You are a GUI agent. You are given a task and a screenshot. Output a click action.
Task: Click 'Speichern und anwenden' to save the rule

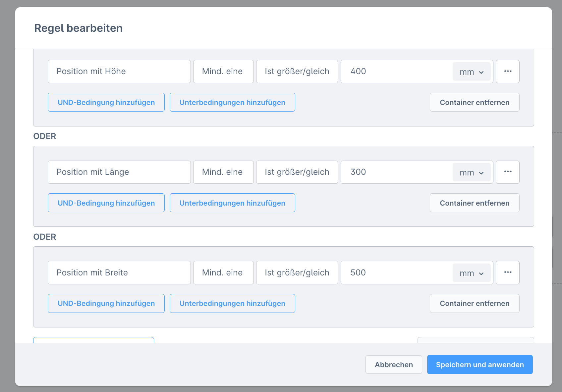(479, 365)
